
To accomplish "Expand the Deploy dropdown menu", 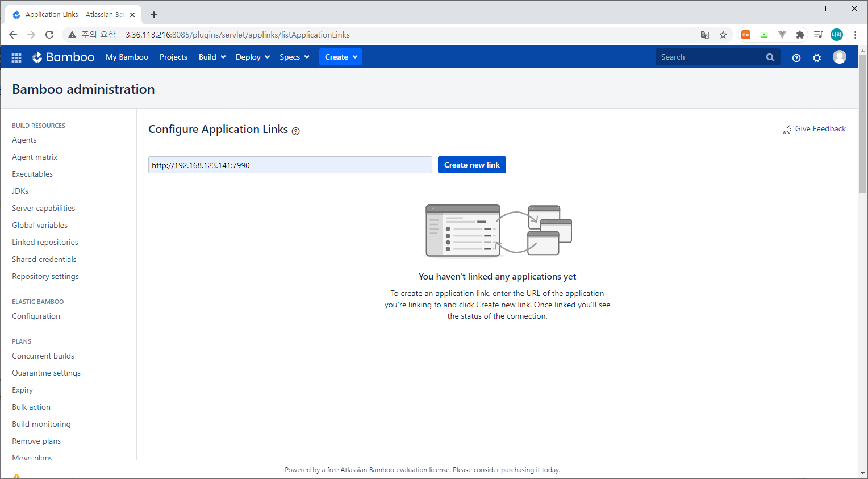I will (x=253, y=57).
